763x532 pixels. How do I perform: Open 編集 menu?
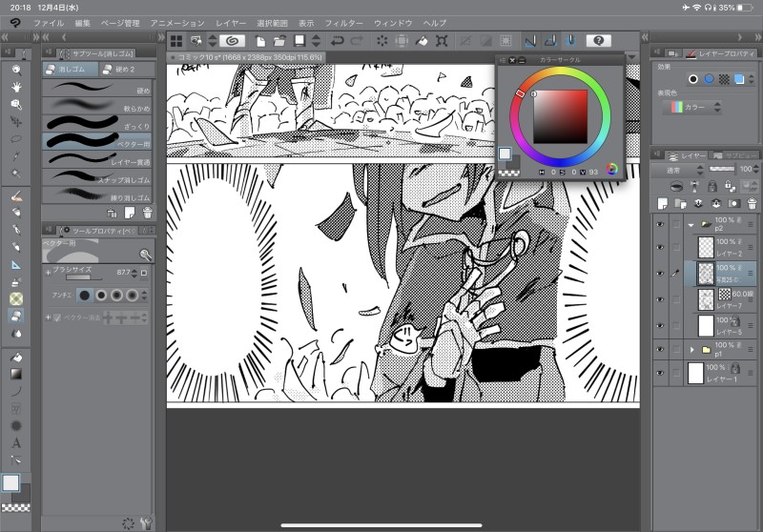tap(82, 23)
